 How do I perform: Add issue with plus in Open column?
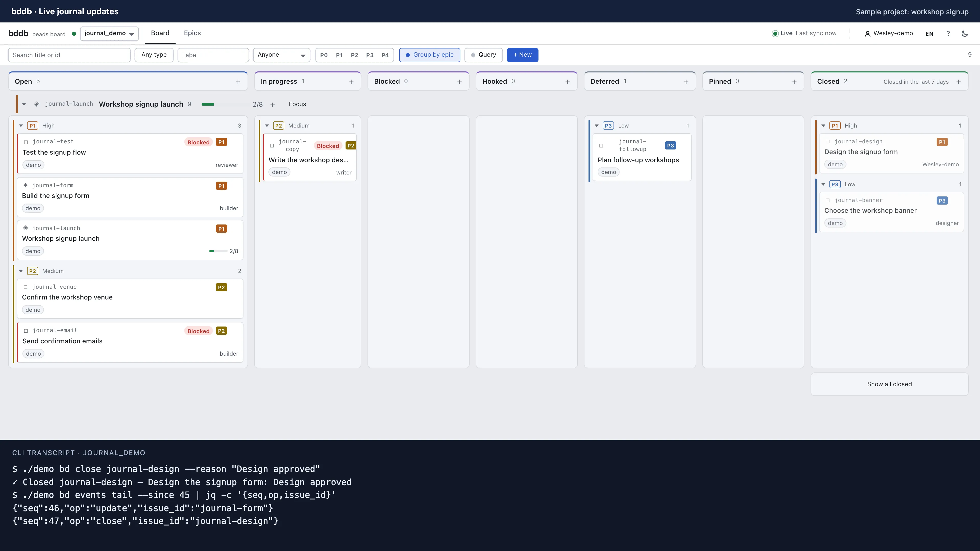(x=238, y=82)
